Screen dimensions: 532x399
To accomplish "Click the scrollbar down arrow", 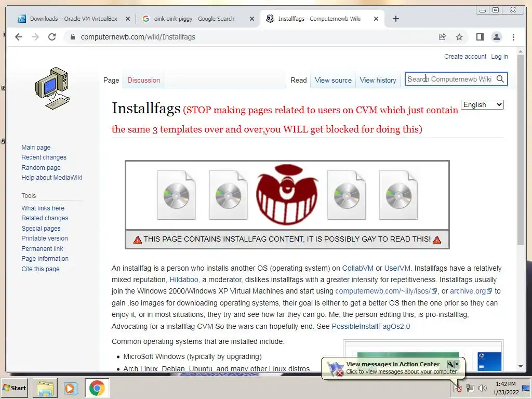I will (521, 366).
